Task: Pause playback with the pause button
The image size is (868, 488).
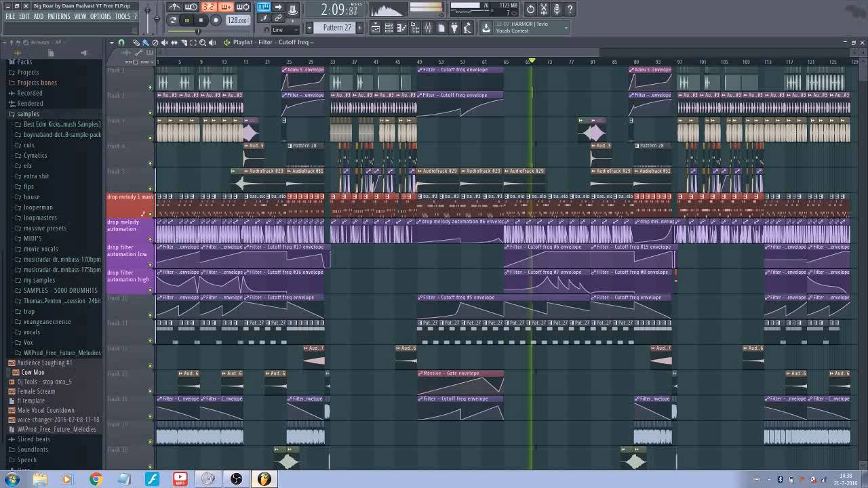Action: click(x=186, y=20)
